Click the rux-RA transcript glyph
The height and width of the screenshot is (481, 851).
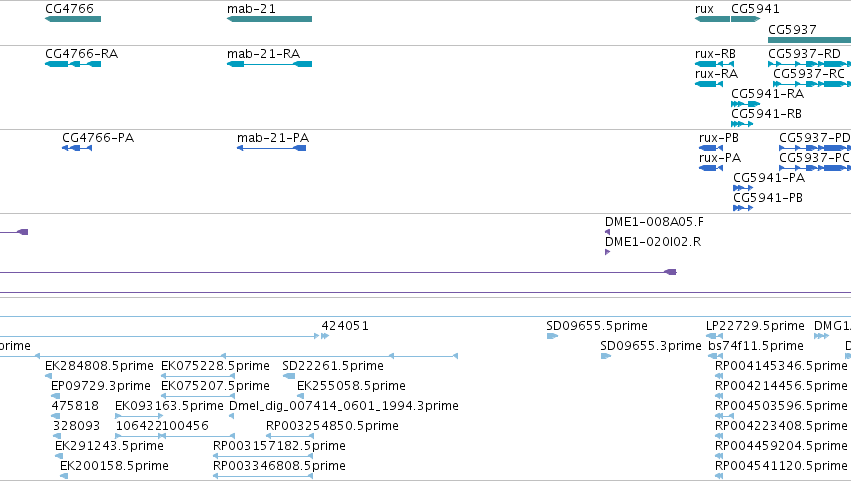[709, 84]
